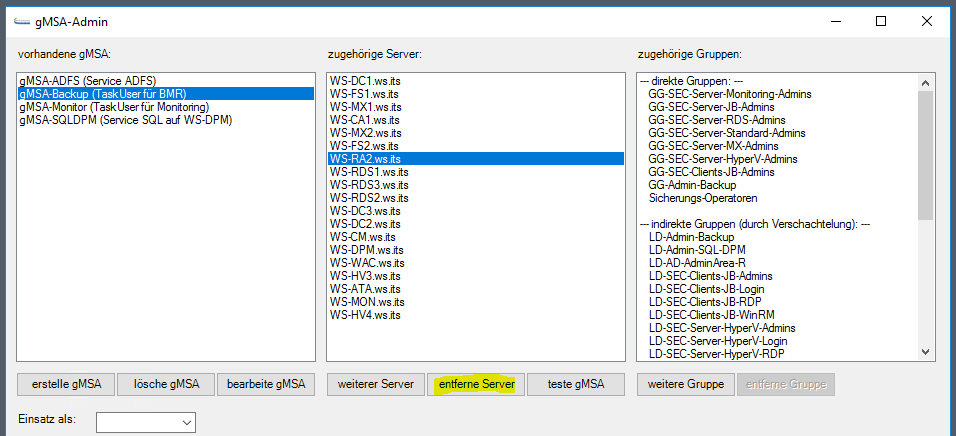Click the groups list scrollbar thumb

click(926, 155)
